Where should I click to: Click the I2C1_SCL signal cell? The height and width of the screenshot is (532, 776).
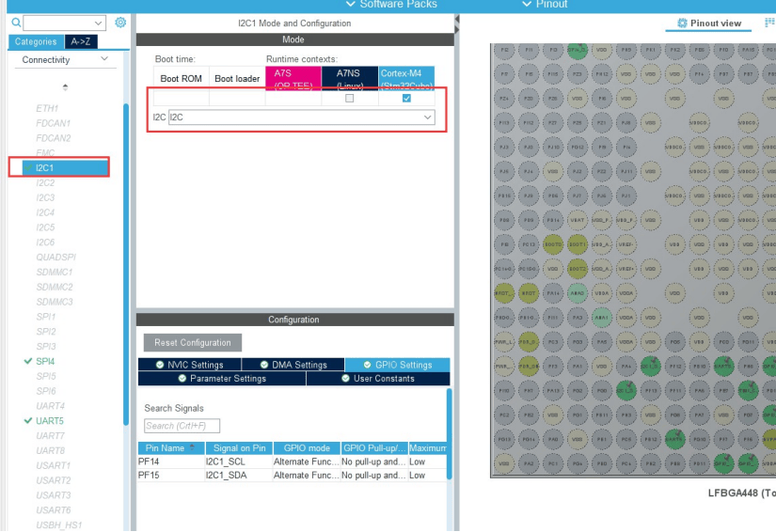239,462
